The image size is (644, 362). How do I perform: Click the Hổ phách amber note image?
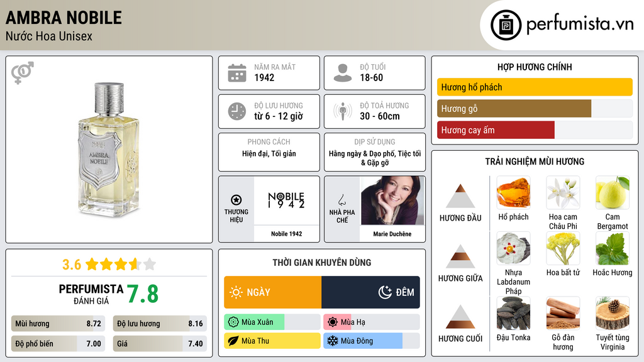(513, 192)
